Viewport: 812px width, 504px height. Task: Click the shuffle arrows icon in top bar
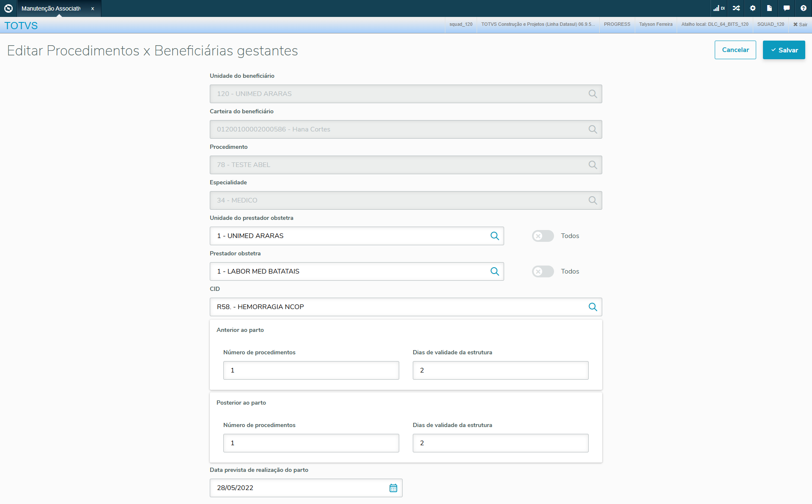coord(736,8)
